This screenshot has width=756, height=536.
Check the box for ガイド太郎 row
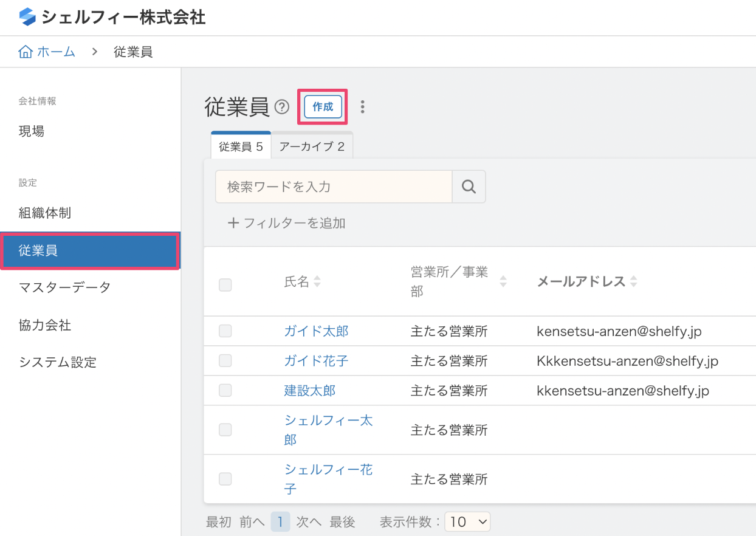225,331
